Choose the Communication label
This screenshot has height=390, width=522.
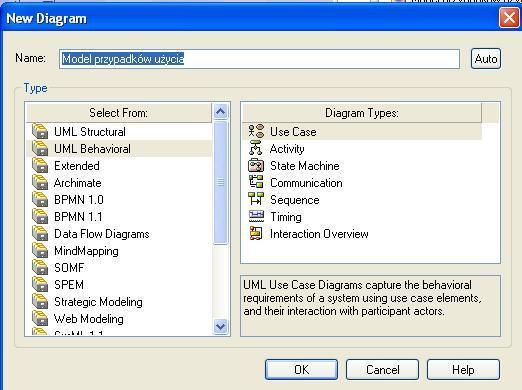click(x=306, y=183)
